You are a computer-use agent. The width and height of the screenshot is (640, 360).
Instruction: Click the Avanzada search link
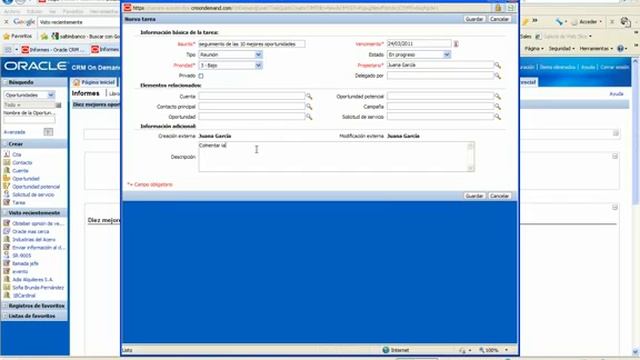click(x=15, y=132)
